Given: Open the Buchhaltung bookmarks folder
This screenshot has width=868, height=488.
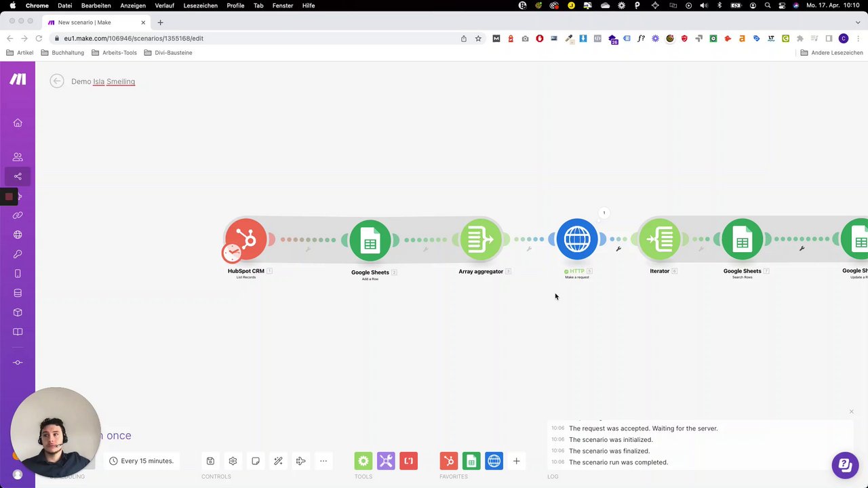Looking at the screenshot, I should (62, 53).
